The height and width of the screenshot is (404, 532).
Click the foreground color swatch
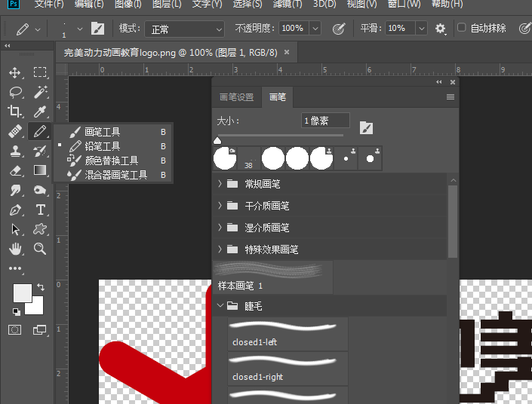(x=22, y=293)
